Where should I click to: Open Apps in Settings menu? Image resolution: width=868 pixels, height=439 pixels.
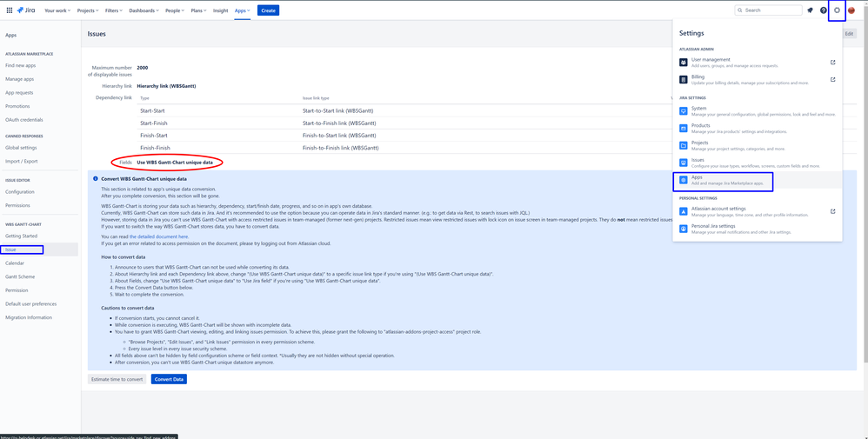(758, 180)
